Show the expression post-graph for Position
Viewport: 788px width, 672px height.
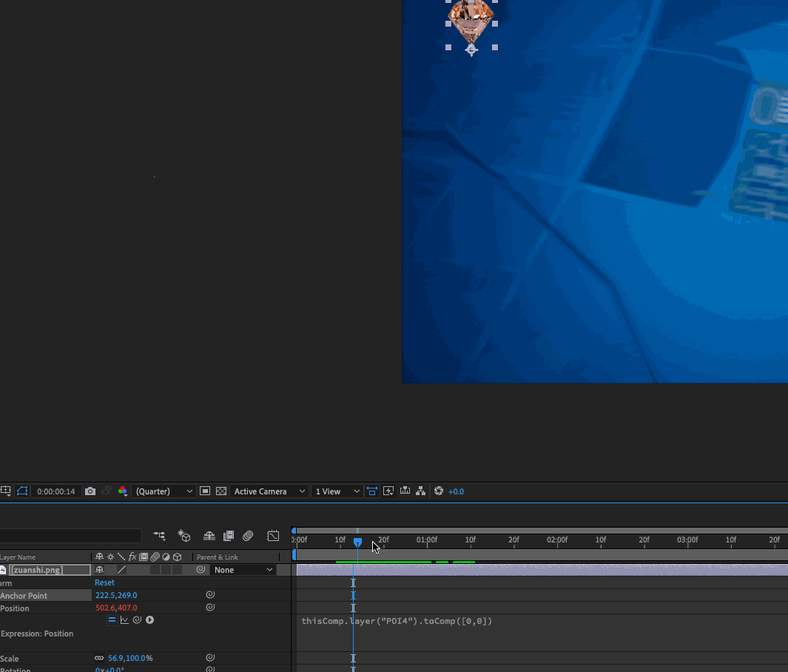pos(124,620)
